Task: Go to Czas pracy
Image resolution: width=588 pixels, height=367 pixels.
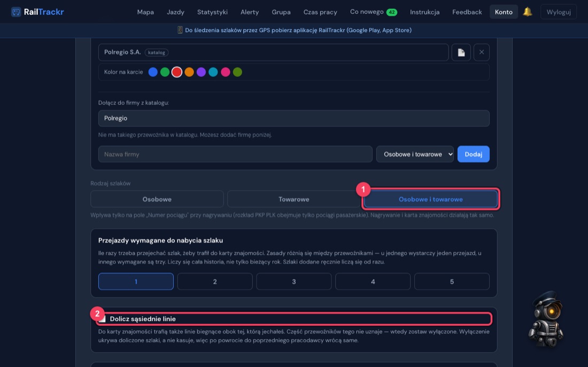Action: pos(320,12)
